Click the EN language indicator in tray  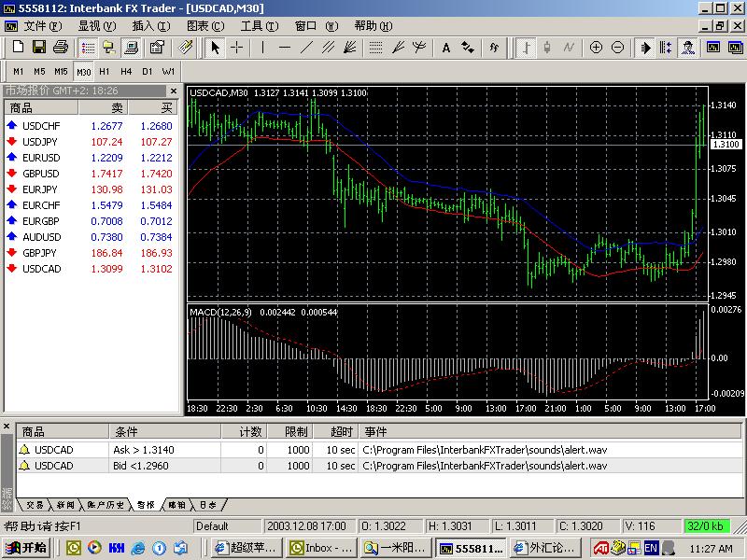point(651,548)
